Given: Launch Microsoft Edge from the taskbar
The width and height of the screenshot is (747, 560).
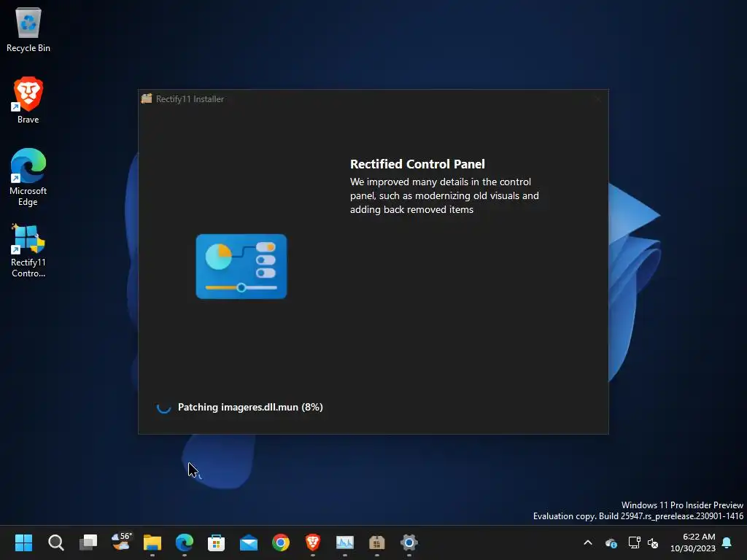Looking at the screenshot, I should tap(185, 542).
